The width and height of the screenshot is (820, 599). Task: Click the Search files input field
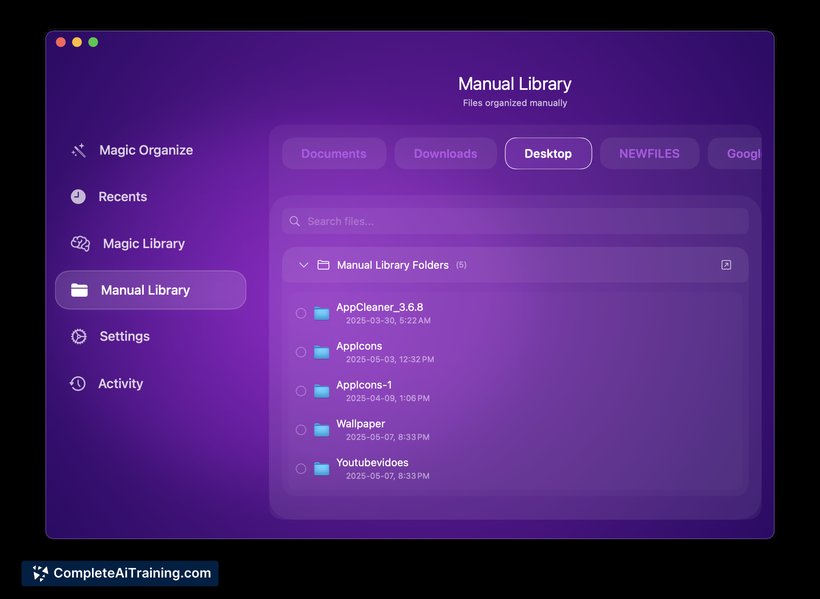[x=515, y=221]
